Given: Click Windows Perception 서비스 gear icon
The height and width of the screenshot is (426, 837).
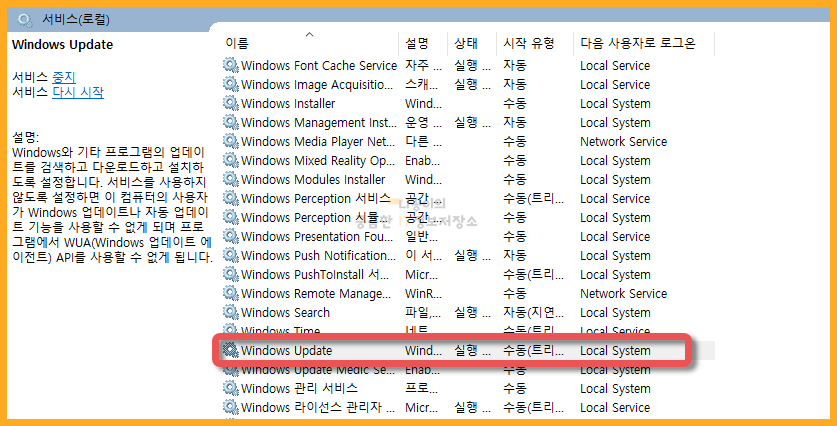Looking at the screenshot, I should coord(231,198).
